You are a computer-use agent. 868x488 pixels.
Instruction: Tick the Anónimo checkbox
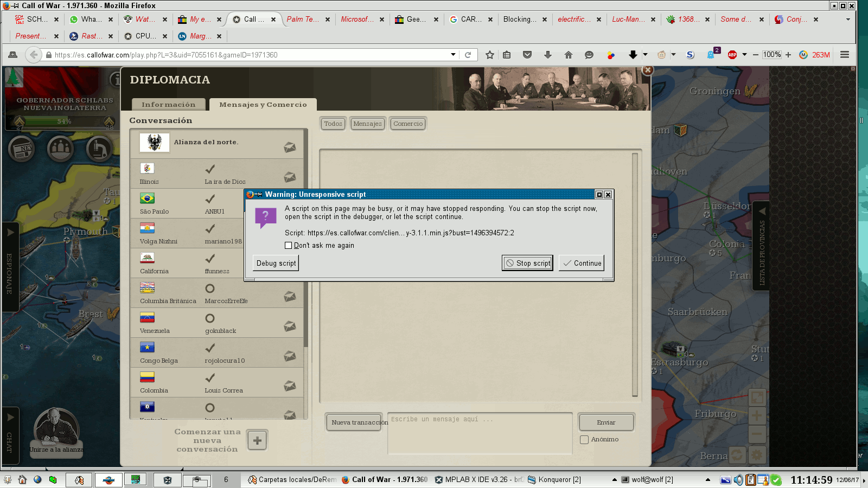(584, 440)
